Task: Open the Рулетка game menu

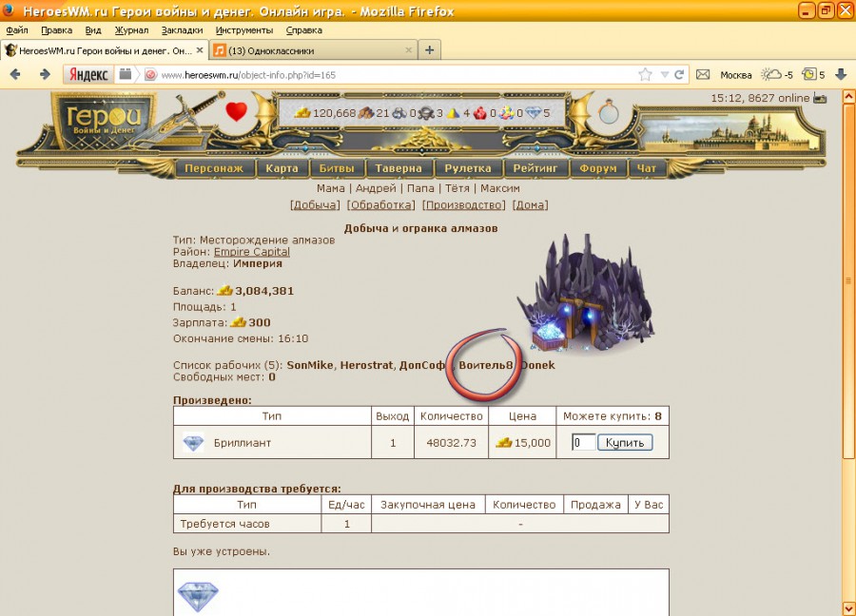Action: click(467, 168)
